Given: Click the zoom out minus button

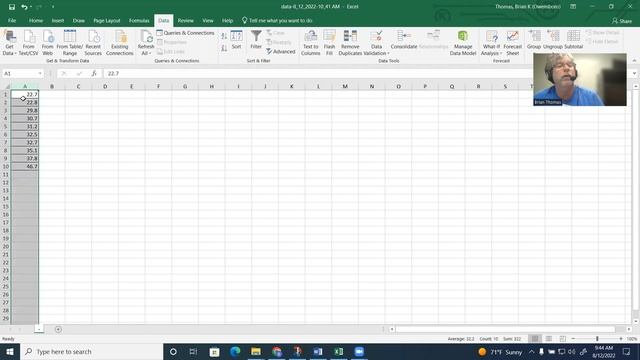Looking at the screenshot, I should (x=573, y=339).
